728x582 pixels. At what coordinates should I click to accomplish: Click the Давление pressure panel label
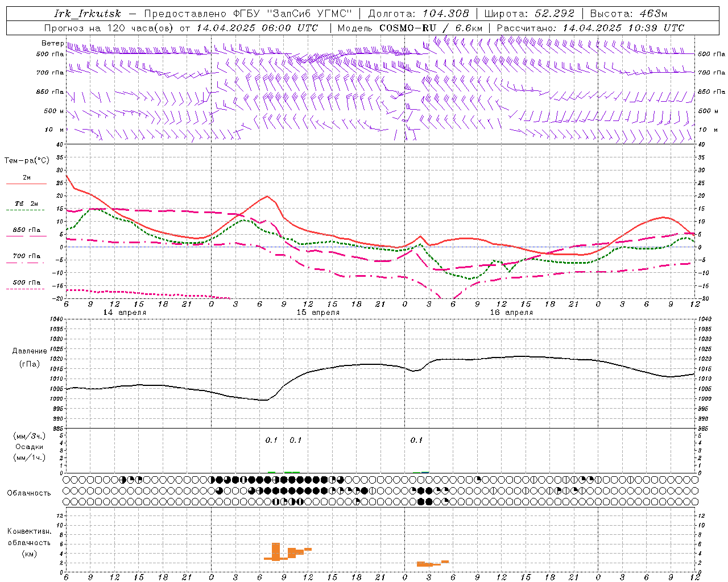point(30,351)
